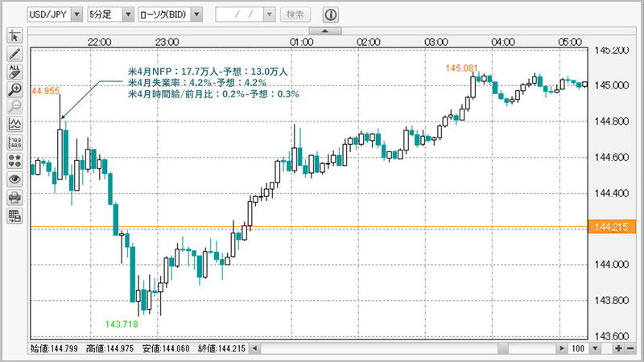
Task: Activate the zoom in magnifier
Action: [14, 89]
